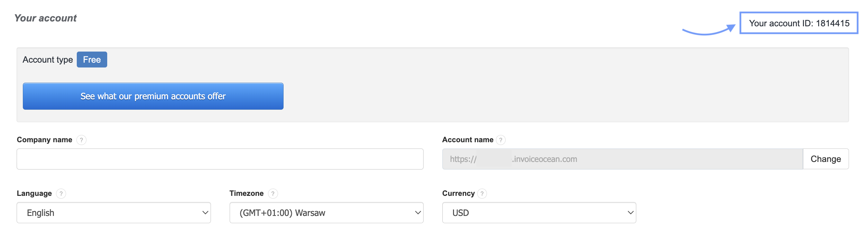Show the help icon hint for Timezone
The height and width of the screenshot is (227, 868).
273,193
